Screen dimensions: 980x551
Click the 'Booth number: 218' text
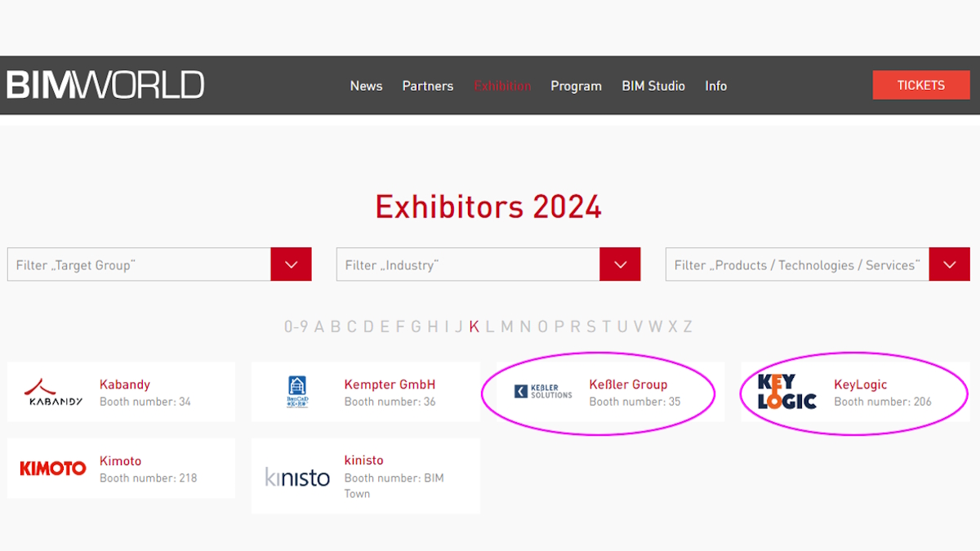[x=149, y=478]
